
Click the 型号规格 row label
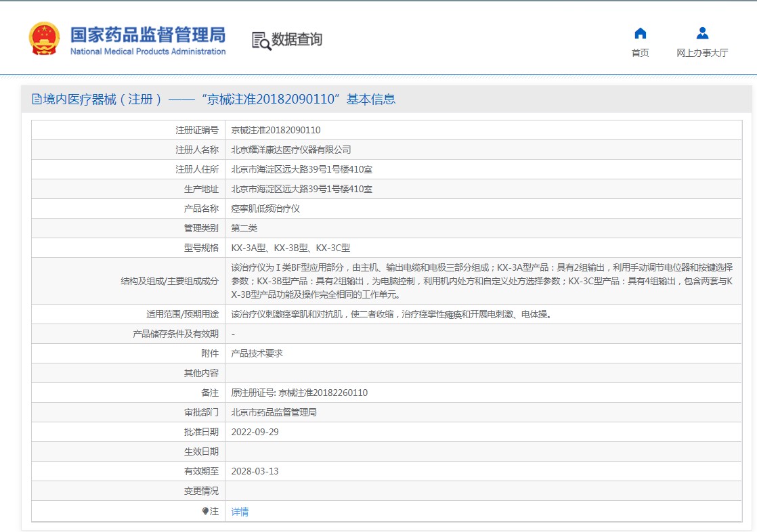(201, 248)
